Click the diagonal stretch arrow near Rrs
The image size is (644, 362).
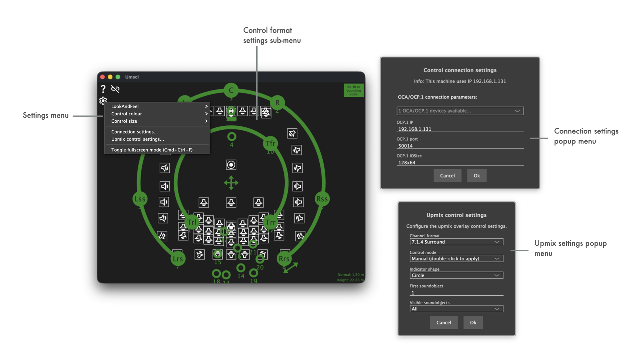291,267
